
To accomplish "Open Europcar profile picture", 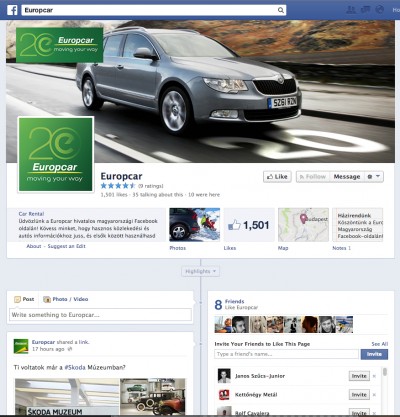I will coord(56,154).
